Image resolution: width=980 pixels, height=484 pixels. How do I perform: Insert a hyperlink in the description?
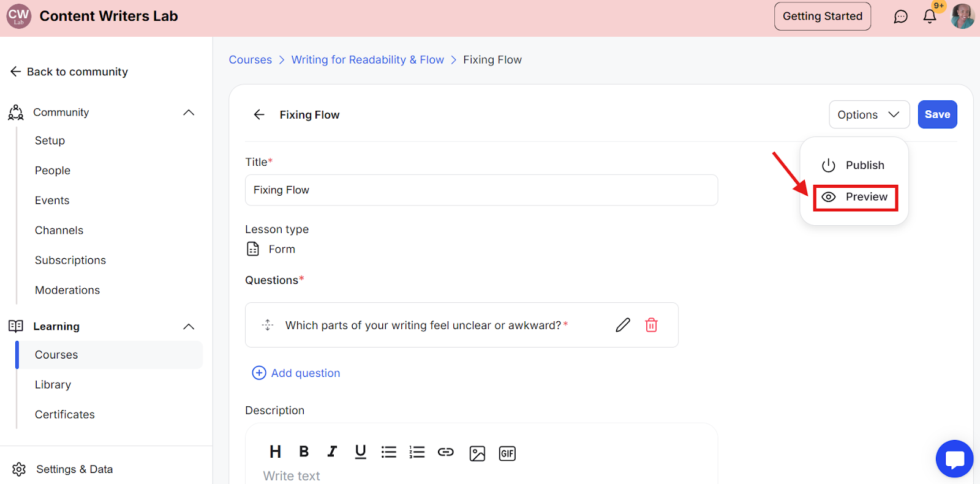click(446, 452)
